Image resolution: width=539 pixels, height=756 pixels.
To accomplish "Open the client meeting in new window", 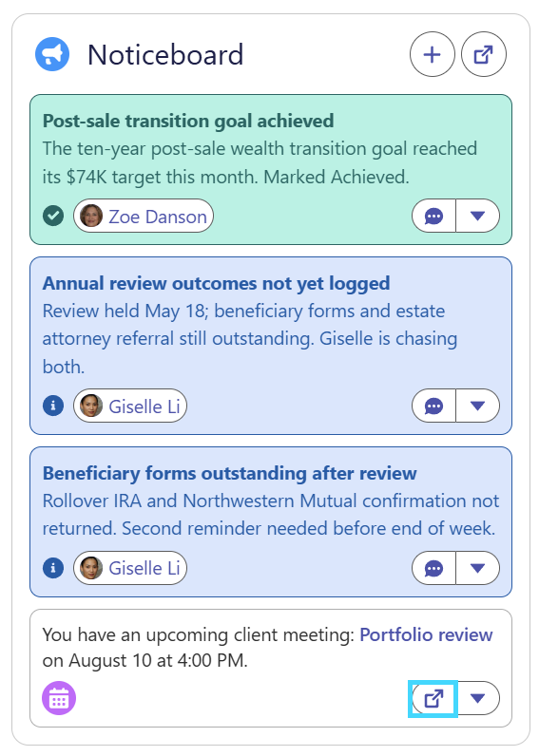I will (x=433, y=698).
